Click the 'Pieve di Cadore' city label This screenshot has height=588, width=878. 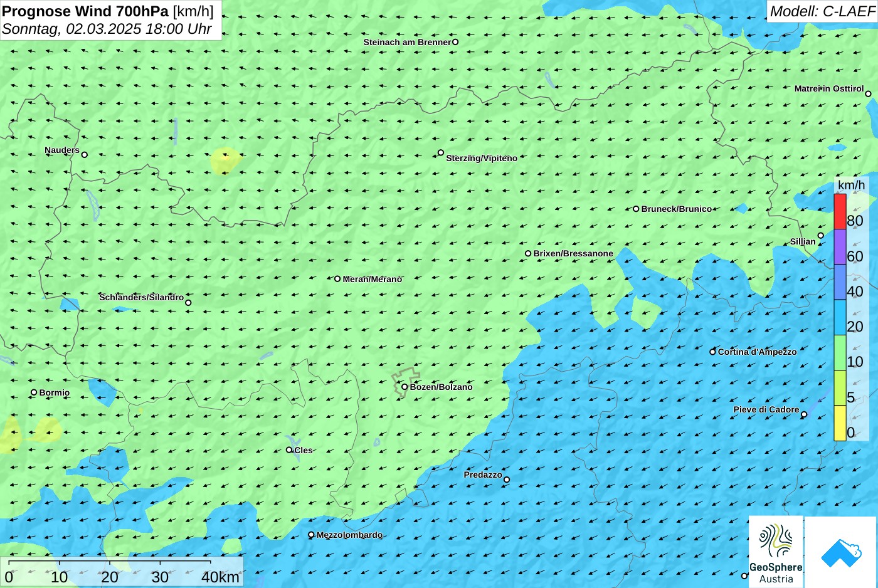click(766, 409)
